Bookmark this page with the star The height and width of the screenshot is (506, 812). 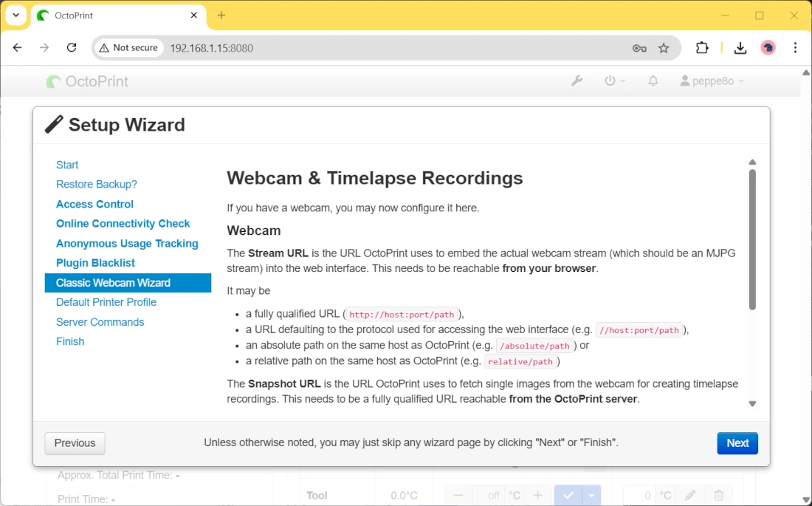[664, 48]
